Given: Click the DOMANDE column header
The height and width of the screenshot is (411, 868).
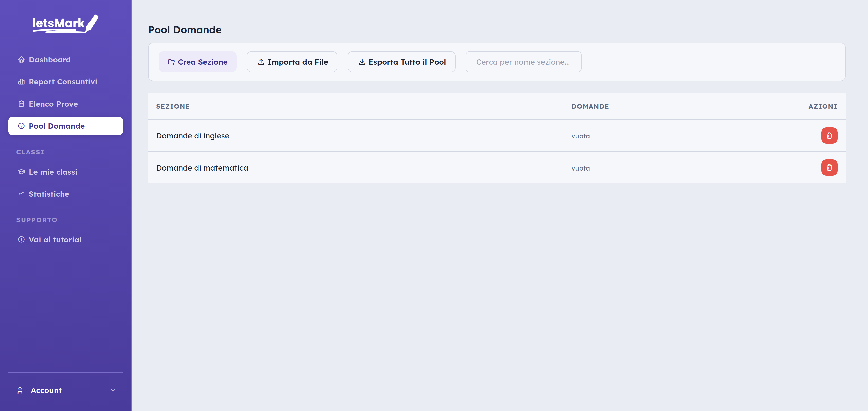Looking at the screenshot, I should coord(590,106).
